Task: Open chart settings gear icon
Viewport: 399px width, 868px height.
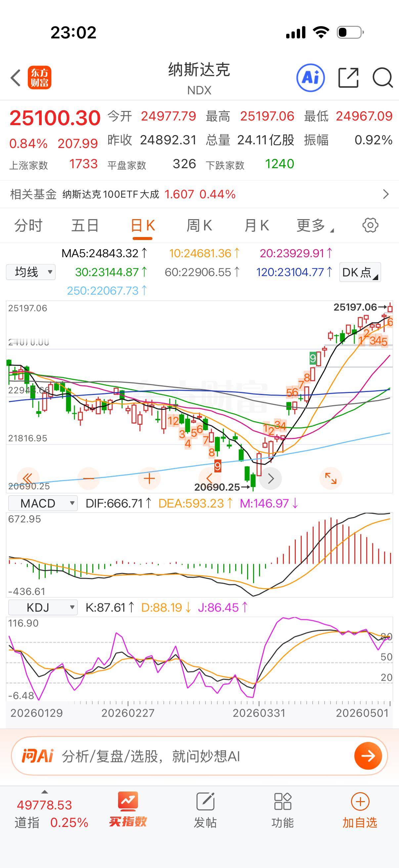Action: coord(370,225)
